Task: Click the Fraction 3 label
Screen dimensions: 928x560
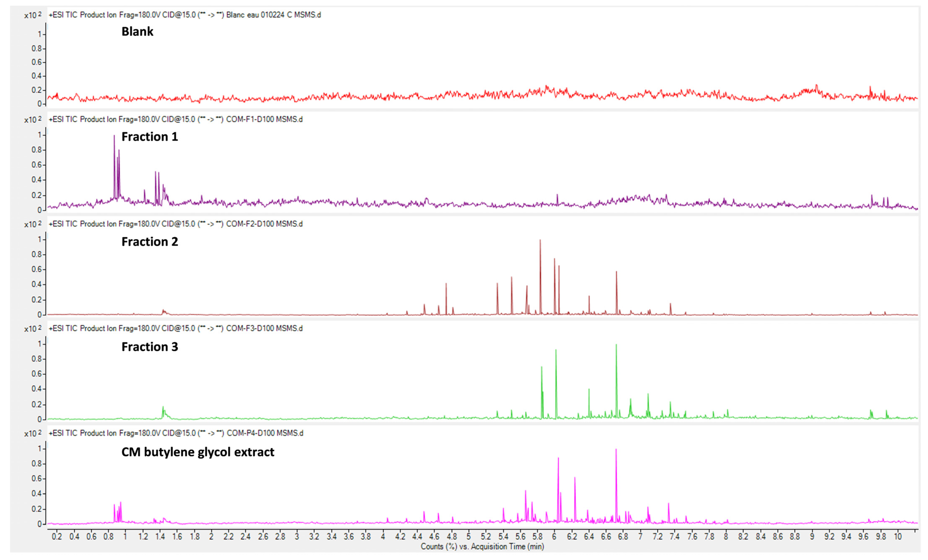Action: (149, 347)
